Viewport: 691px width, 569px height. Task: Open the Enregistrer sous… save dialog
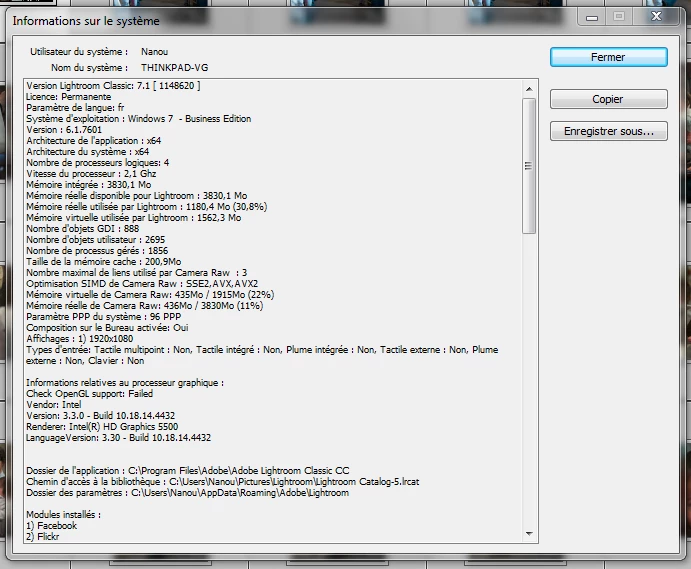point(609,131)
